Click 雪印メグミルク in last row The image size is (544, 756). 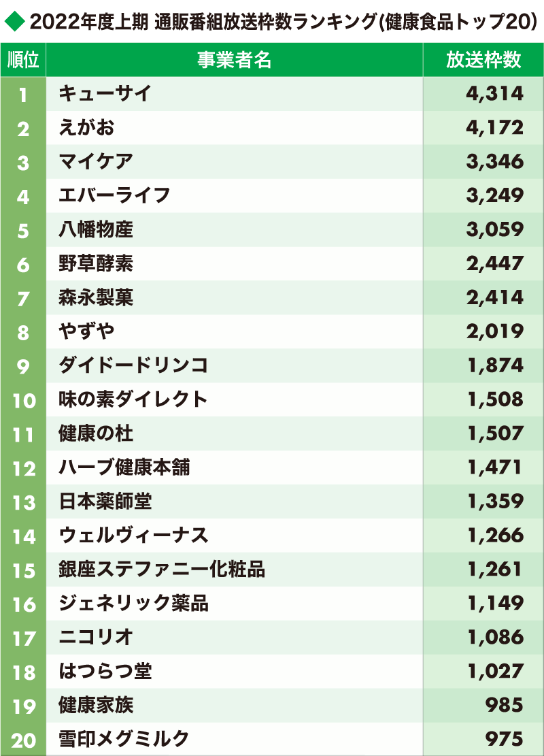124,738
